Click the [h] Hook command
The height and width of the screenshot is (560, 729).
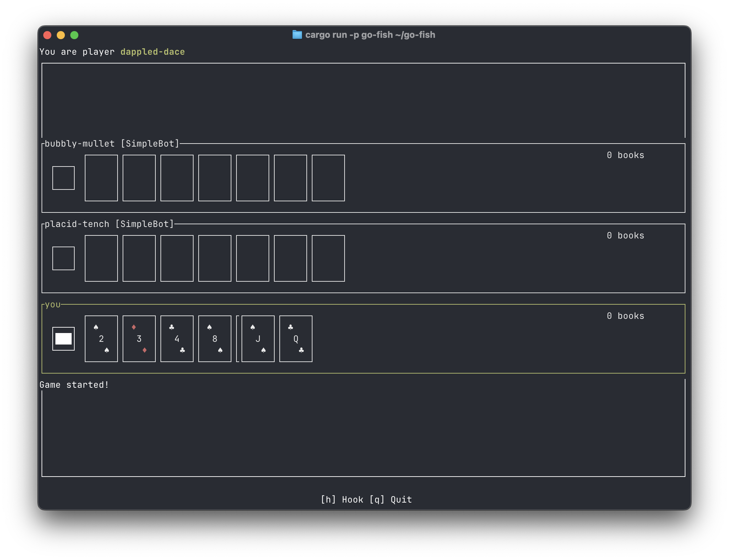tap(342, 500)
